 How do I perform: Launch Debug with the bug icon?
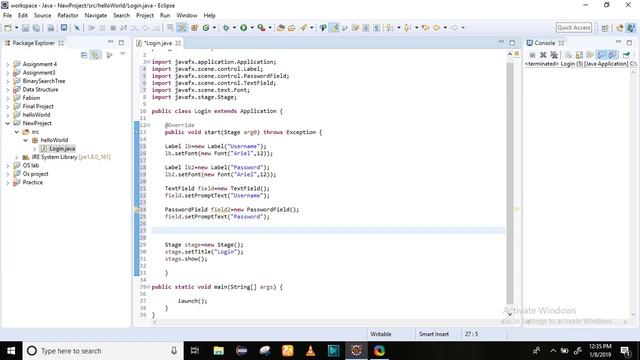click(226, 28)
